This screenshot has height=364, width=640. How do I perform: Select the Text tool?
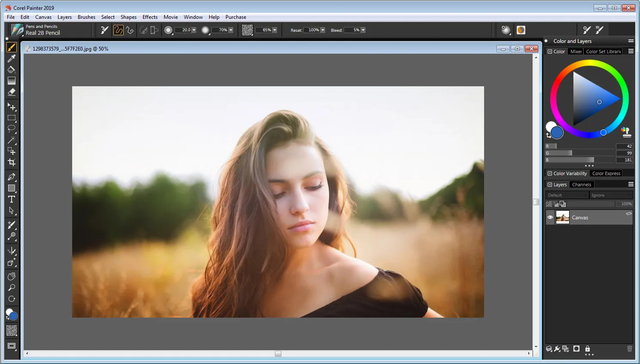[12, 199]
